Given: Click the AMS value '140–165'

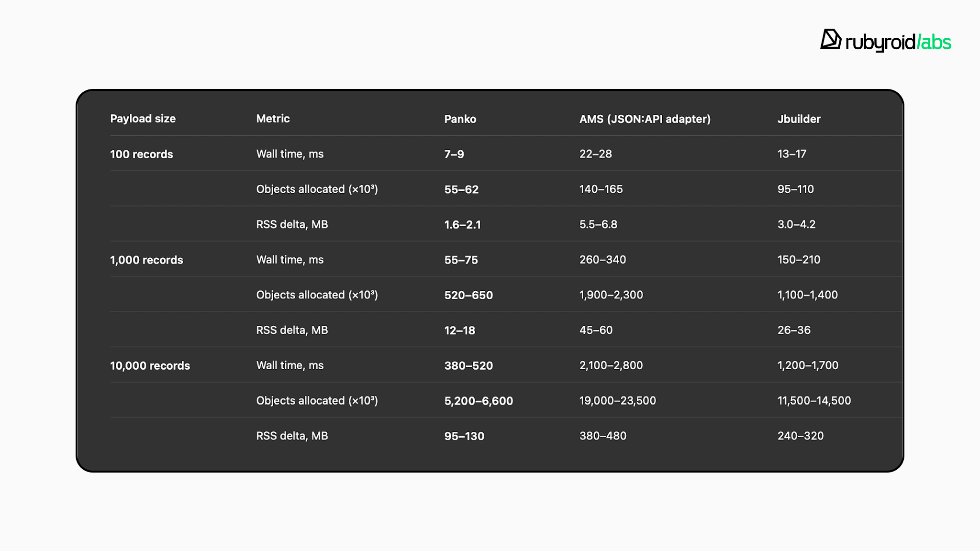Looking at the screenshot, I should click(601, 189).
